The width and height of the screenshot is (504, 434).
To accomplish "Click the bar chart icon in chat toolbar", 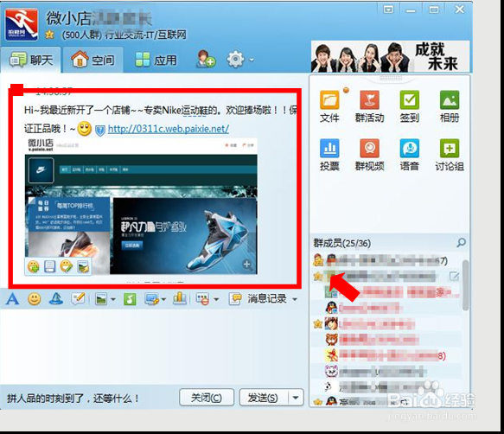I will tap(180, 298).
